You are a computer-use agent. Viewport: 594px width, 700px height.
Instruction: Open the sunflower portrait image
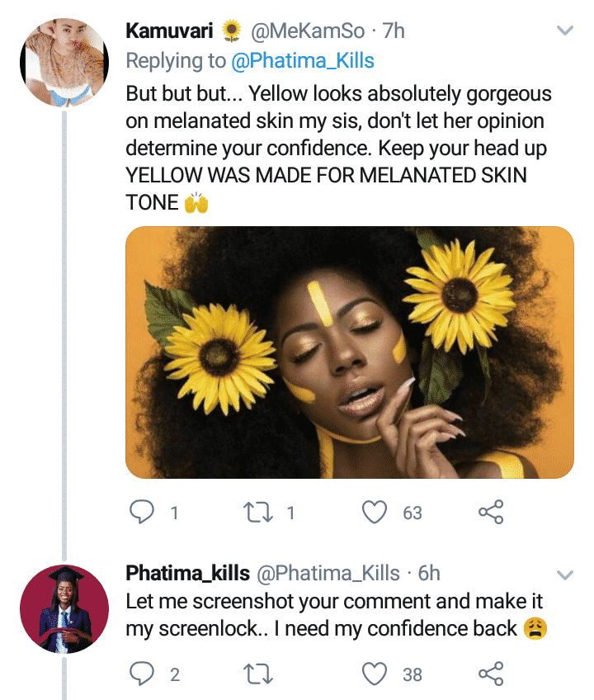[349, 352]
